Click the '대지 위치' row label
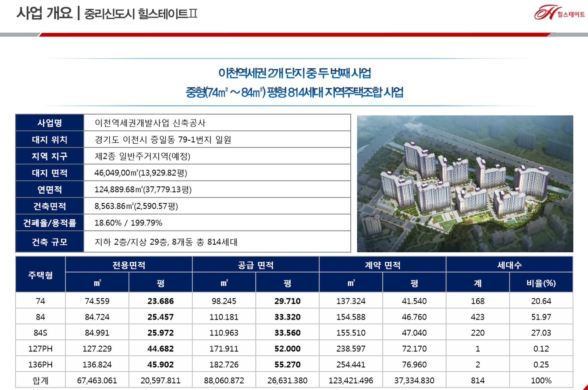 tap(50, 140)
